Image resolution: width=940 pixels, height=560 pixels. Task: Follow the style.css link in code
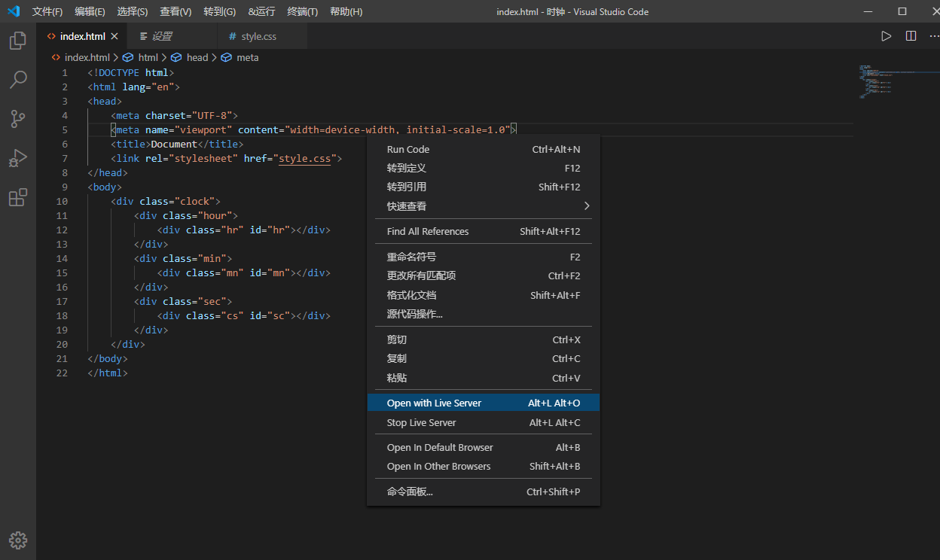(x=304, y=158)
